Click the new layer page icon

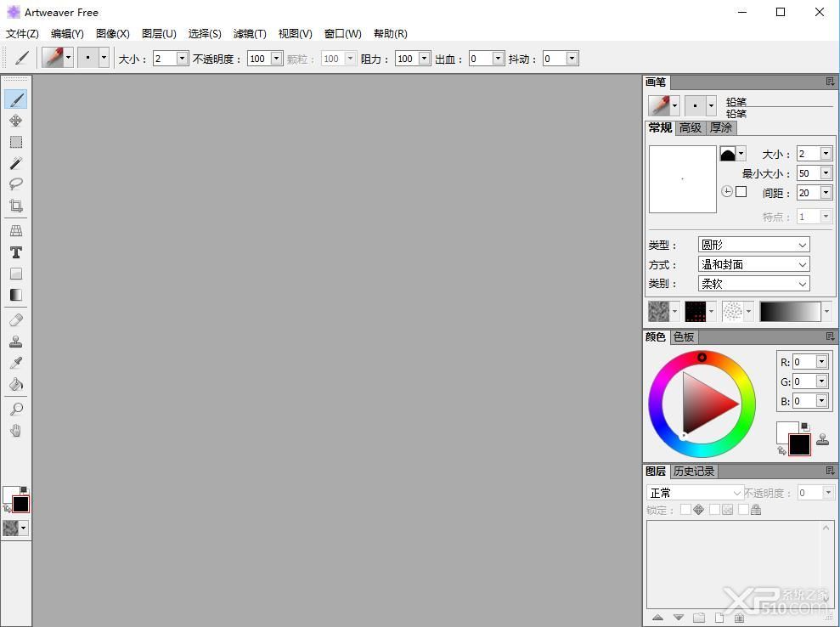click(x=719, y=618)
